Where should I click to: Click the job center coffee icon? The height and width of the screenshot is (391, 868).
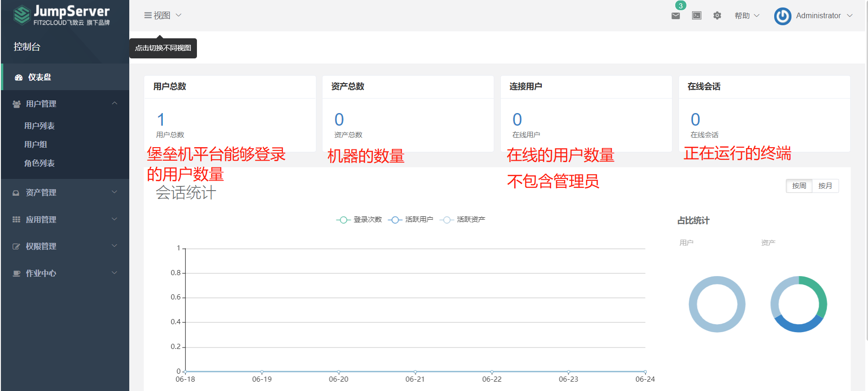pos(16,273)
